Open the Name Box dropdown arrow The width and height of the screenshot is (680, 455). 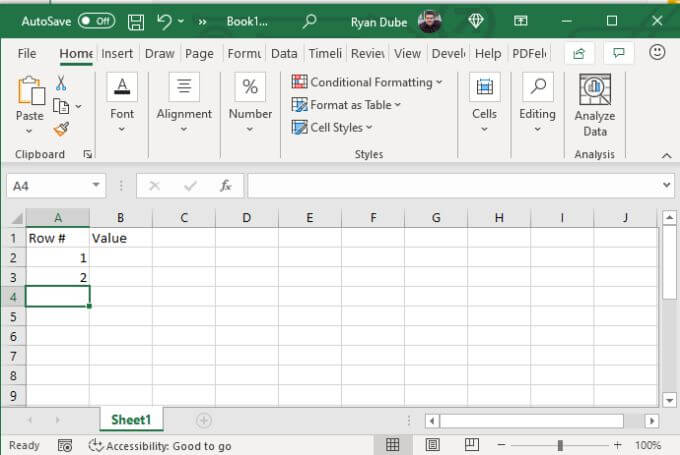click(x=97, y=186)
